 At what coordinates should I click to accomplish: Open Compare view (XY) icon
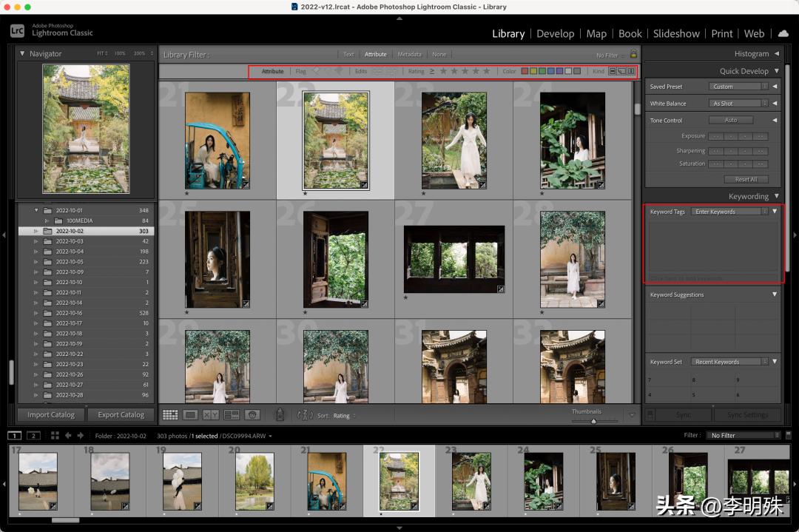coord(211,415)
